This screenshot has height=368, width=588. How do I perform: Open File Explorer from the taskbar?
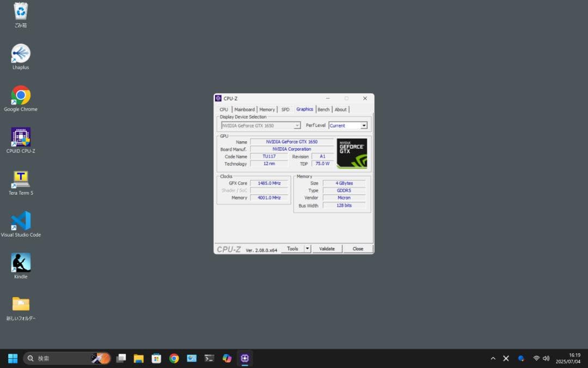click(138, 358)
